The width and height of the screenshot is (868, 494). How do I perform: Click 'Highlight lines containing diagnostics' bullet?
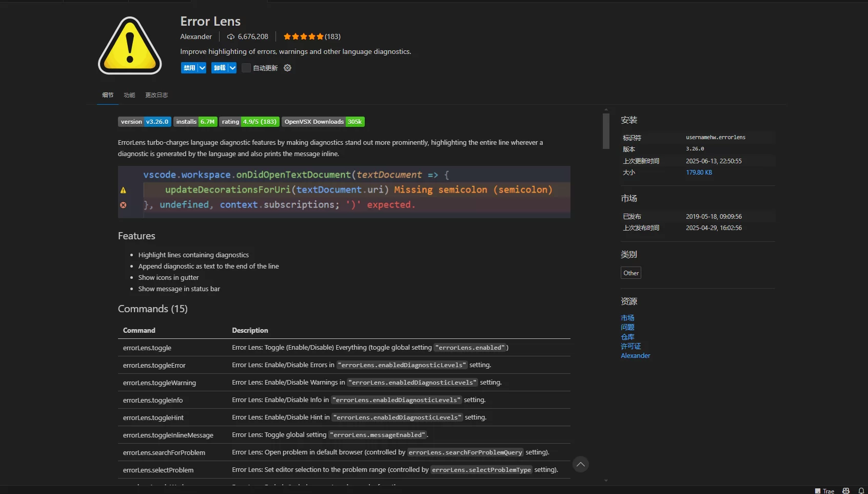pos(193,255)
